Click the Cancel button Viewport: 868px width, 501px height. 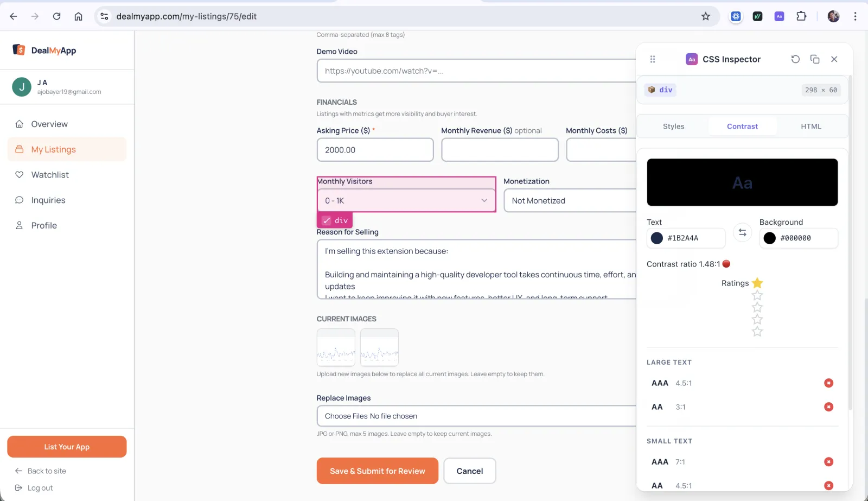pos(470,471)
